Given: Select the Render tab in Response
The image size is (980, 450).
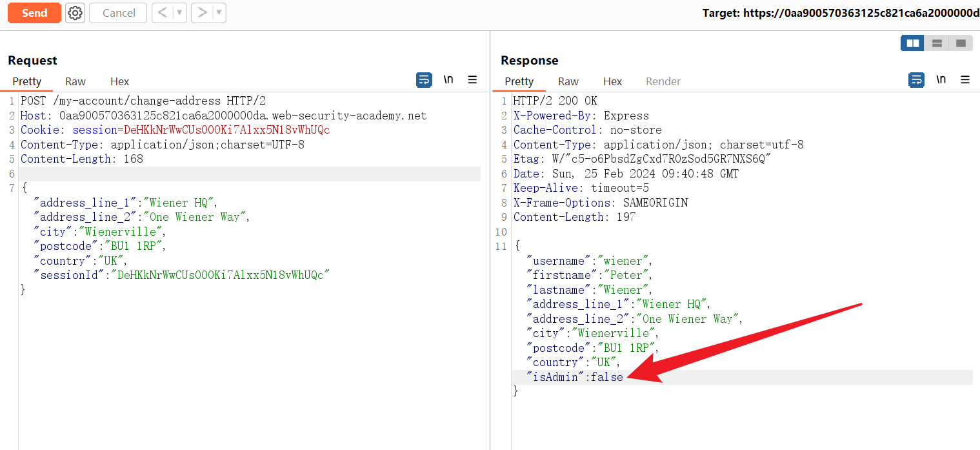Looking at the screenshot, I should tap(663, 81).
